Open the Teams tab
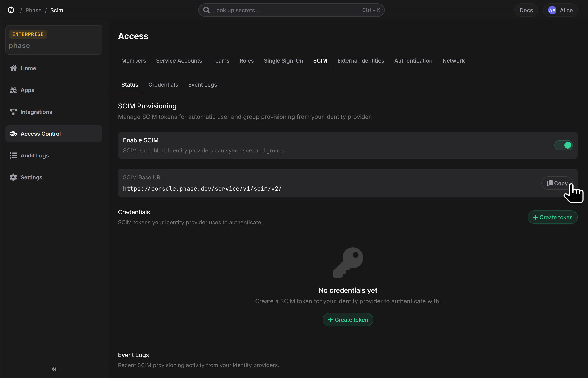 pyautogui.click(x=221, y=61)
